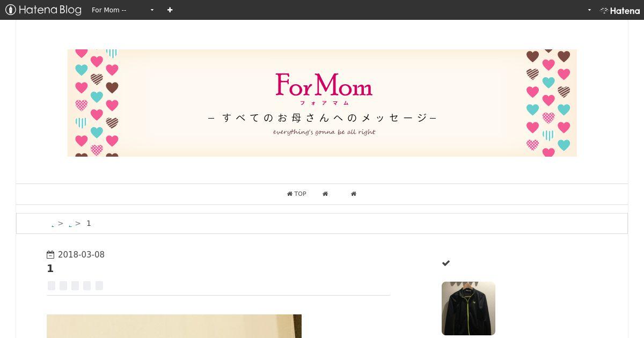
Task: Click the plus icon in top bar
Action: (x=170, y=10)
